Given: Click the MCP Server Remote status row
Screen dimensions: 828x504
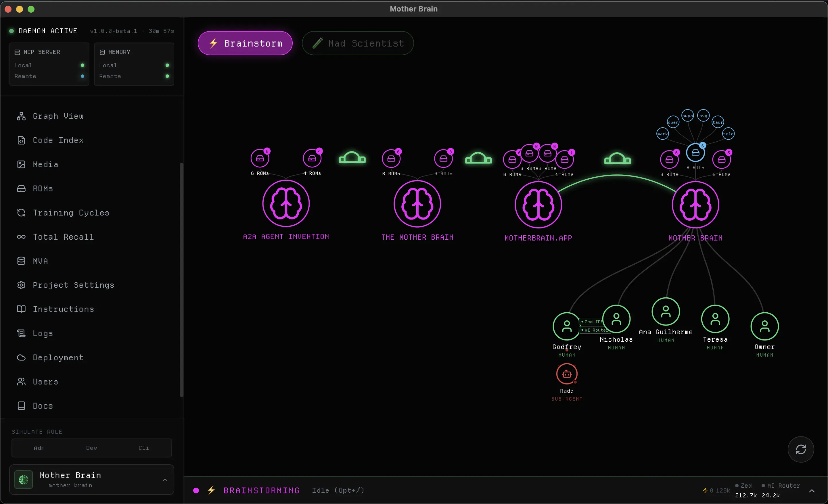Looking at the screenshot, I should (49, 76).
